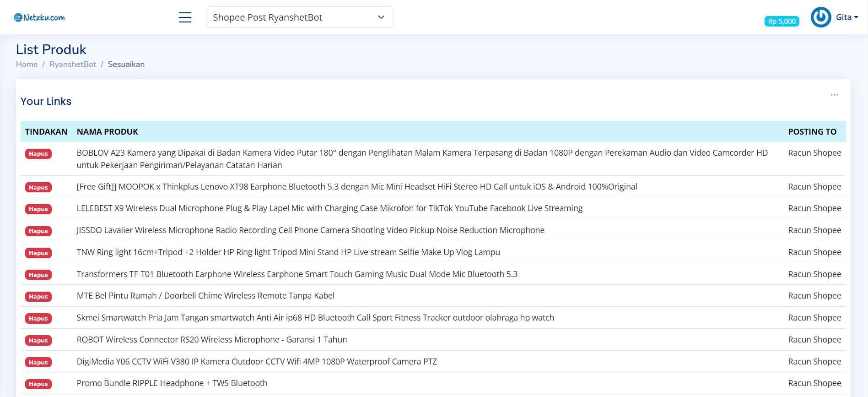Delete the BOBLOV A23 Kamera product

point(38,153)
